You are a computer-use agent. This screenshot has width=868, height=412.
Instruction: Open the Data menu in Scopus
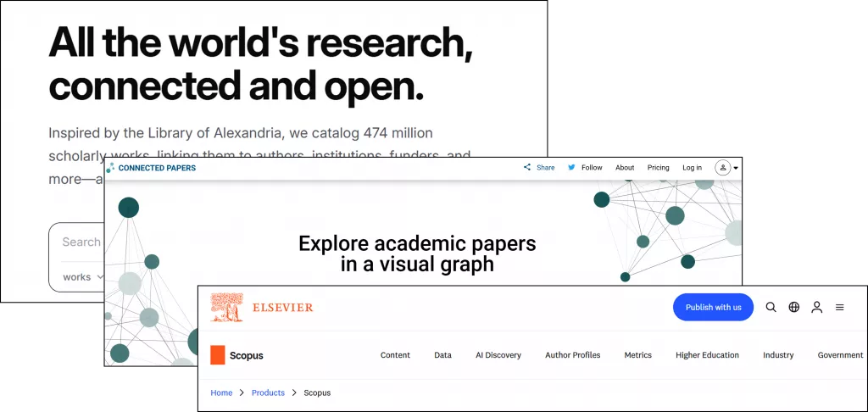tap(442, 355)
